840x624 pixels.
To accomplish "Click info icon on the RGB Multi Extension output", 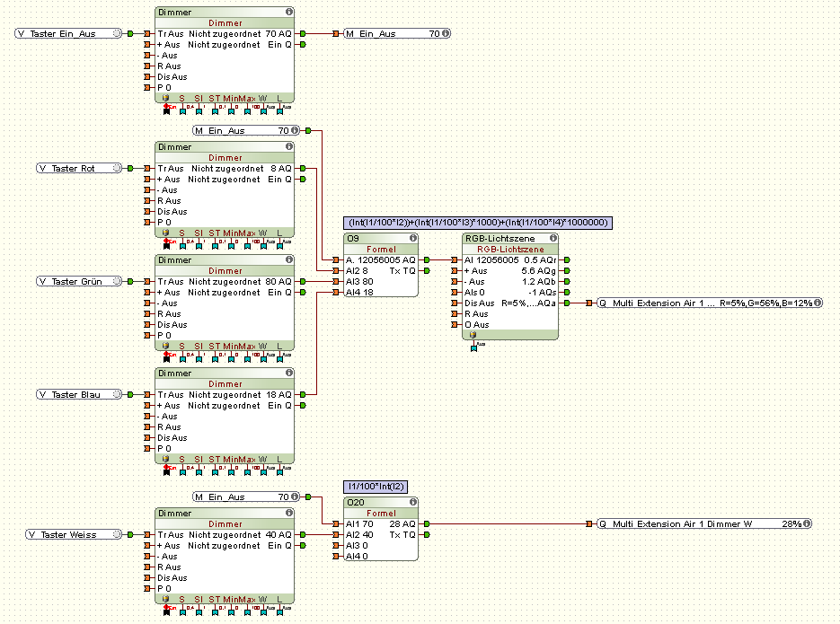I will pos(819,303).
